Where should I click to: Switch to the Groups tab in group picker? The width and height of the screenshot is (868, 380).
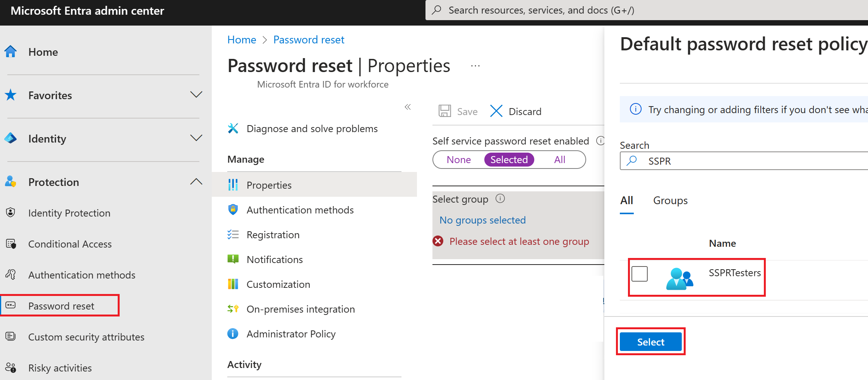click(x=671, y=200)
